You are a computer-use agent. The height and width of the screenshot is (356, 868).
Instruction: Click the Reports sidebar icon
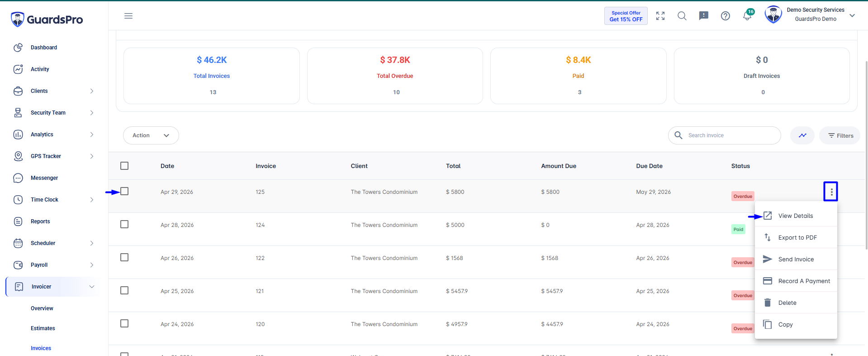tap(18, 221)
